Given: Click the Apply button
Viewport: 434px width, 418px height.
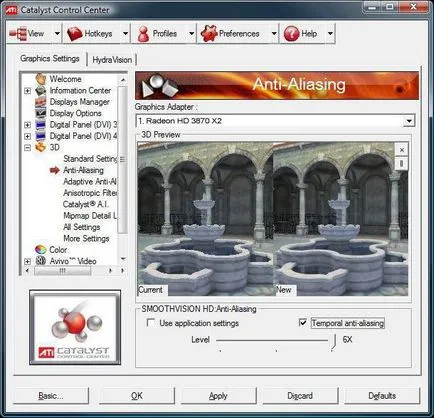Looking at the screenshot, I should click(218, 396).
